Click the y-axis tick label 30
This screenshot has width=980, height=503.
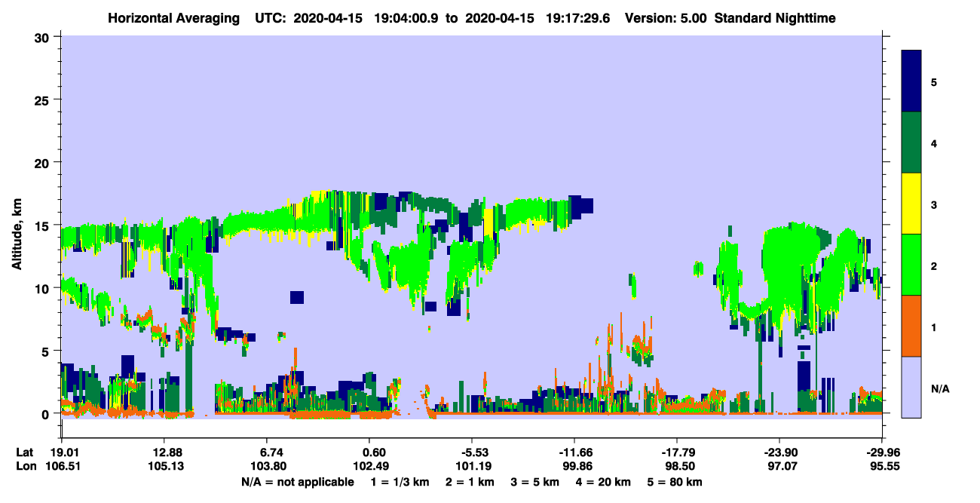coord(43,36)
